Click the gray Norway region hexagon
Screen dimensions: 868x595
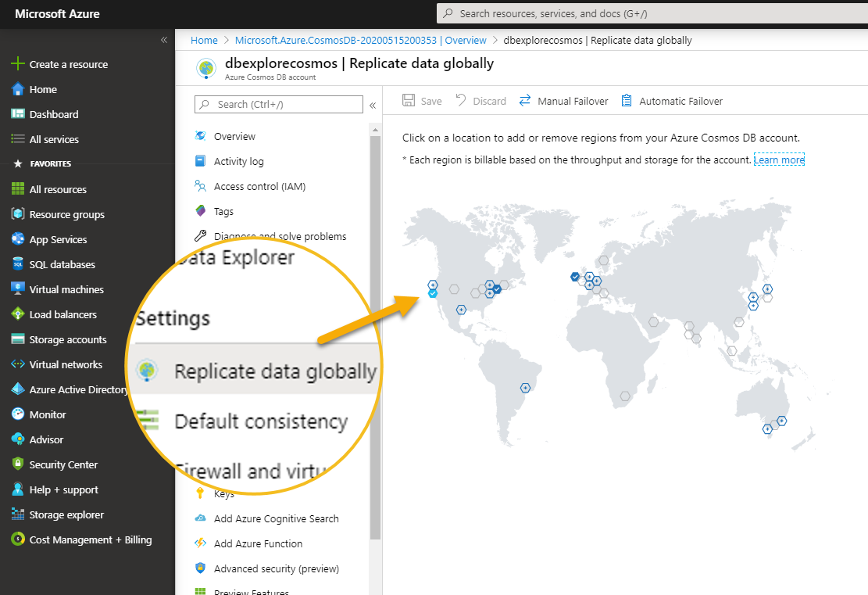[x=603, y=260]
